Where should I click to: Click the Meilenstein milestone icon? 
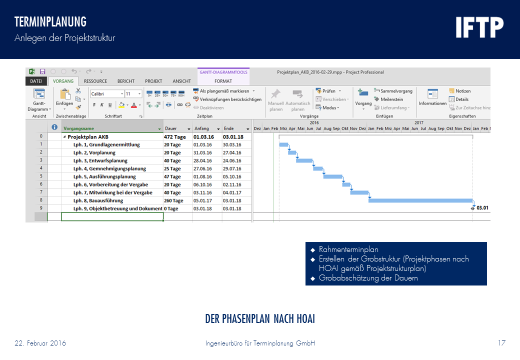[377, 99]
